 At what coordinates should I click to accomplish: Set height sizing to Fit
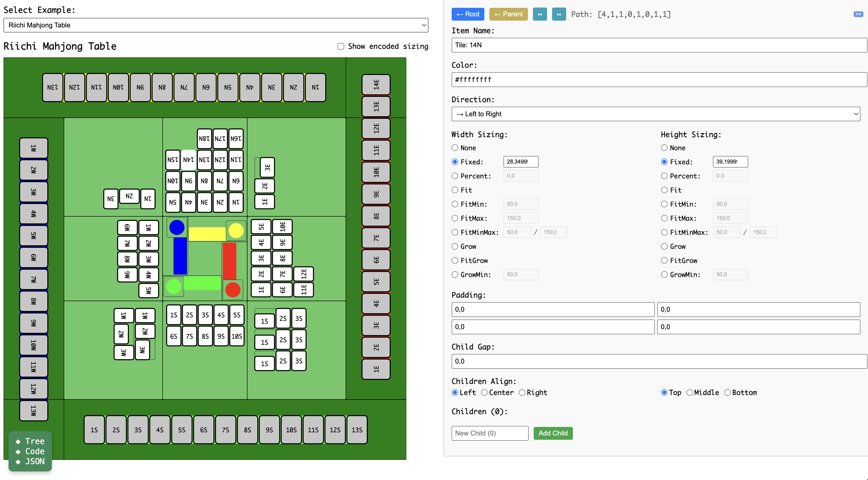coord(664,190)
